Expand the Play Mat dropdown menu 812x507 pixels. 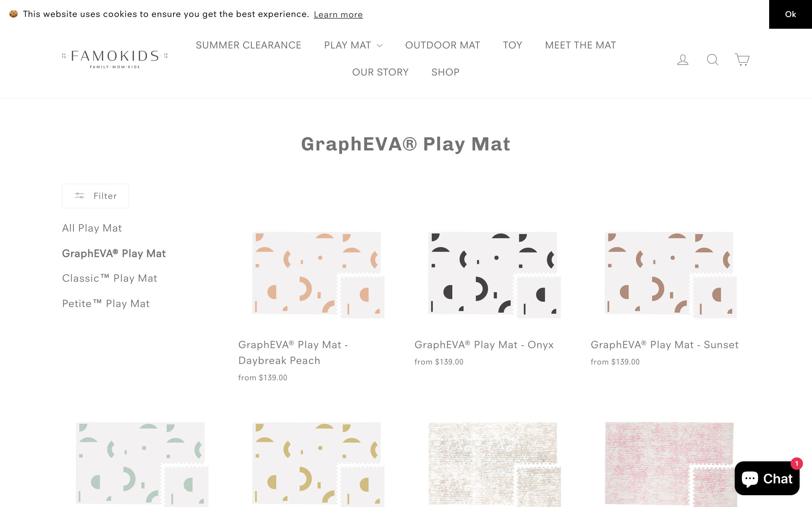coord(353,45)
